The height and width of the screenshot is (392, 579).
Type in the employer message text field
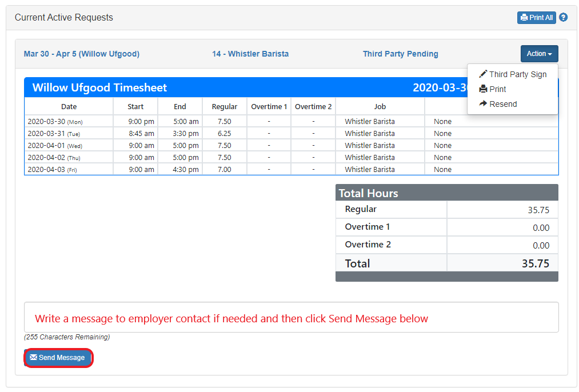(291, 317)
